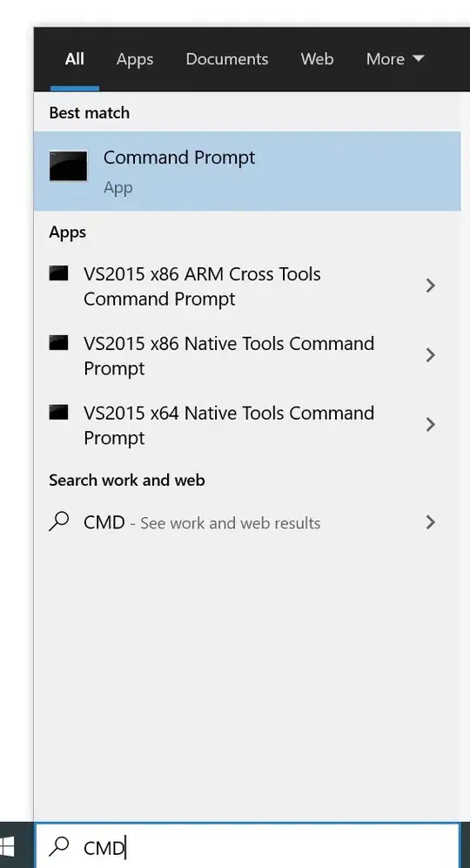The image size is (470, 868).
Task: Open VS2015 x64 Native Tools Command Prompt entry
Action: (247, 425)
